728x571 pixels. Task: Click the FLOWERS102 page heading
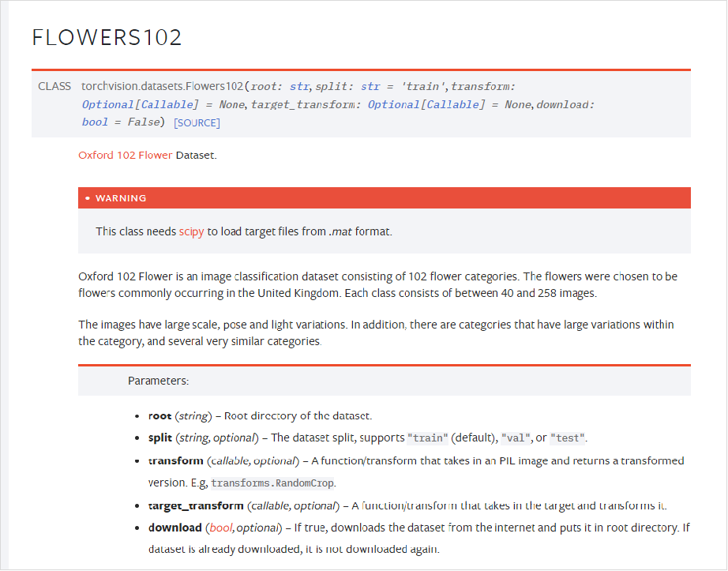107,38
